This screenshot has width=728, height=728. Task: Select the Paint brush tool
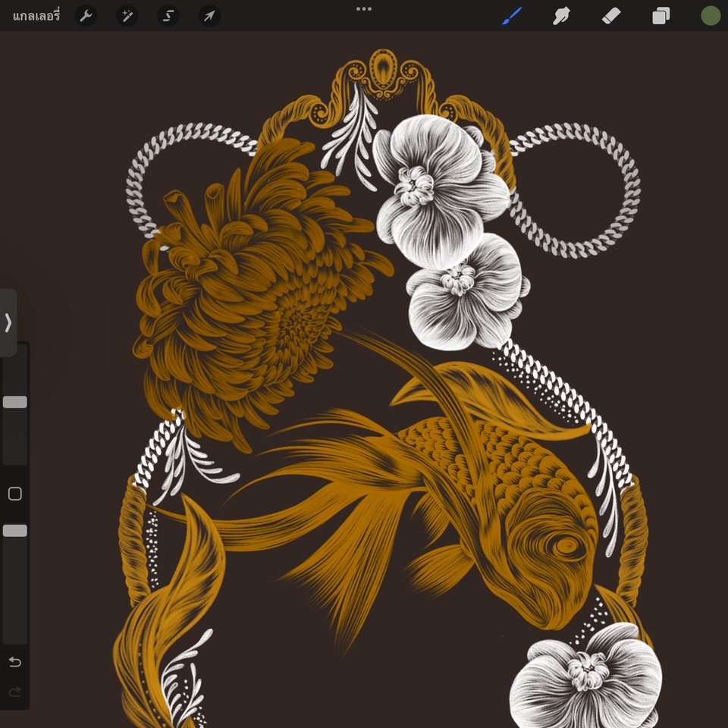pos(512,16)
